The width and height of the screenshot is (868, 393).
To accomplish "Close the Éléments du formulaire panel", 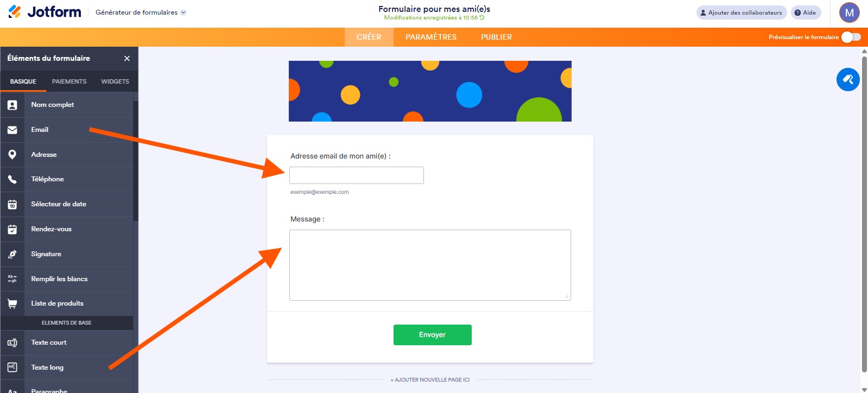I will click(x=126, y=58).
